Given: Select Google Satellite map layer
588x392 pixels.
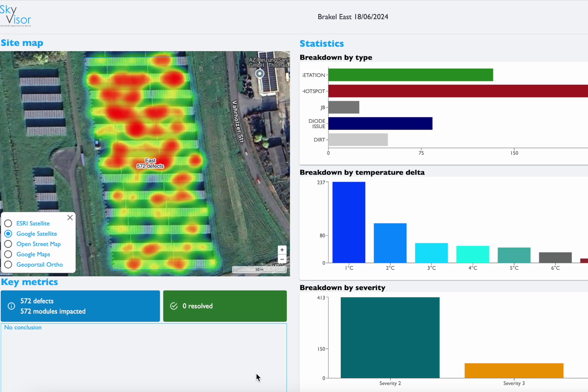Looking at the screenshot, I should tap(8, 234).
